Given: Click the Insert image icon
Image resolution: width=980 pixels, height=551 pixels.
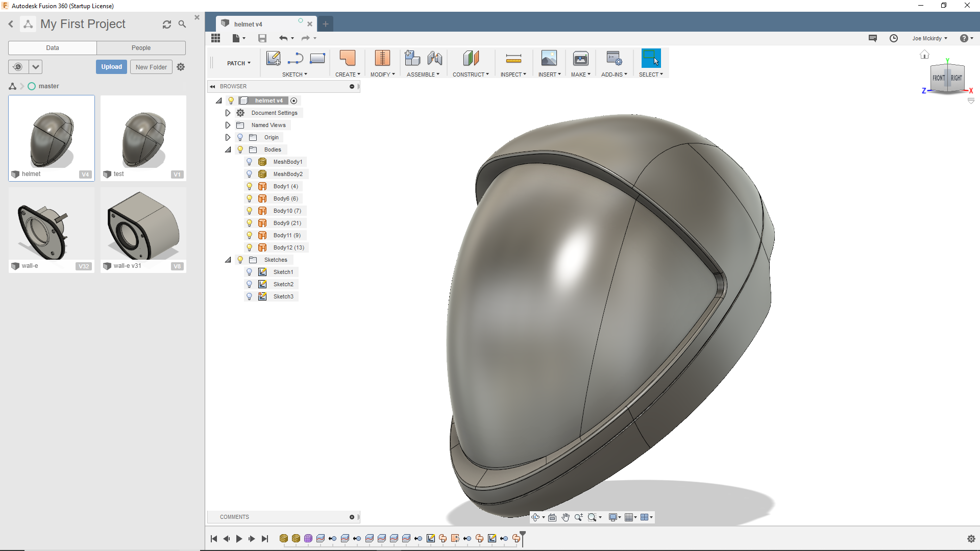Looking at the screenshot, I should 549,58.
